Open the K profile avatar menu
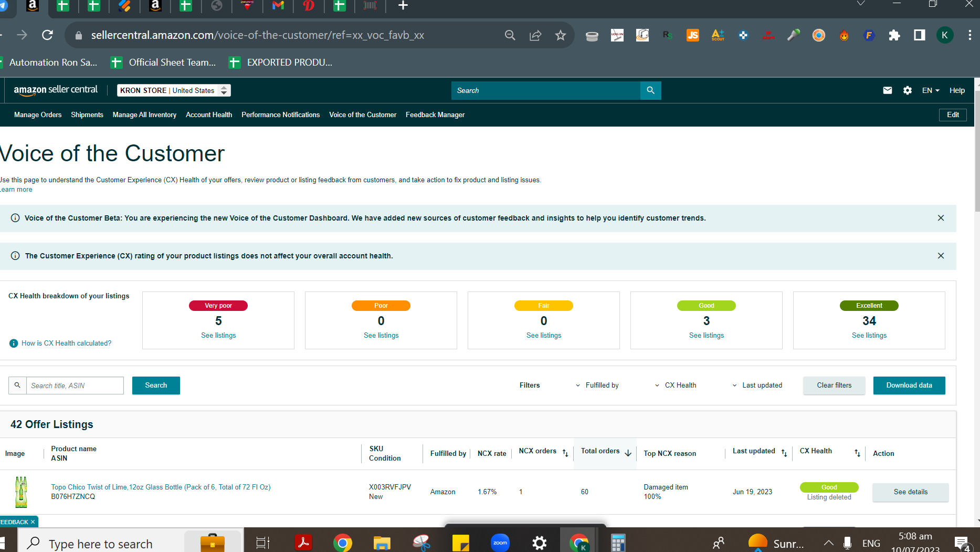This screenshot has width=980, height=552. [945, 35]
